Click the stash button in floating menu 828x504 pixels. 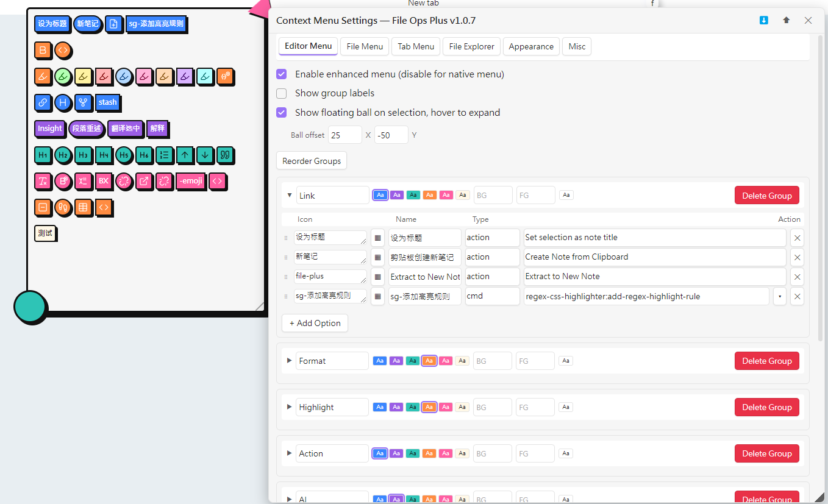tap(107, 102)
